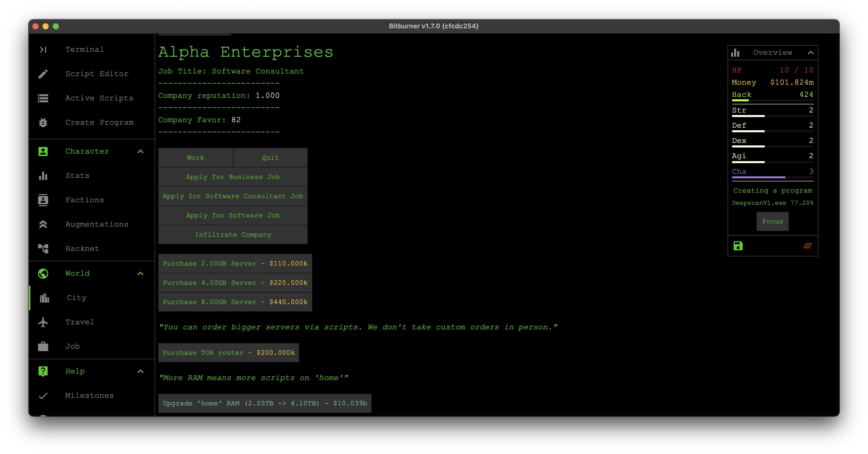Collapse the Help section chevron
The width and height of the screenshot is (868, 454).
click(140, 371)
